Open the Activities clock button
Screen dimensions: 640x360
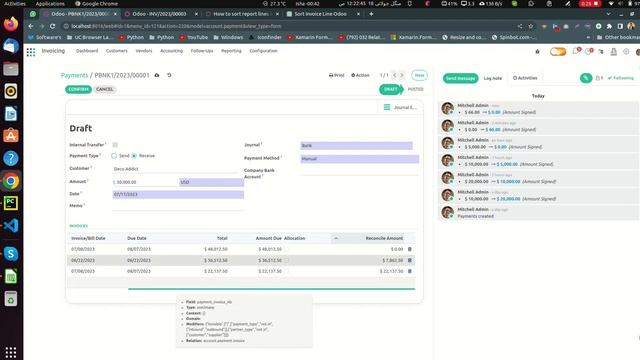tap(525, 78)
